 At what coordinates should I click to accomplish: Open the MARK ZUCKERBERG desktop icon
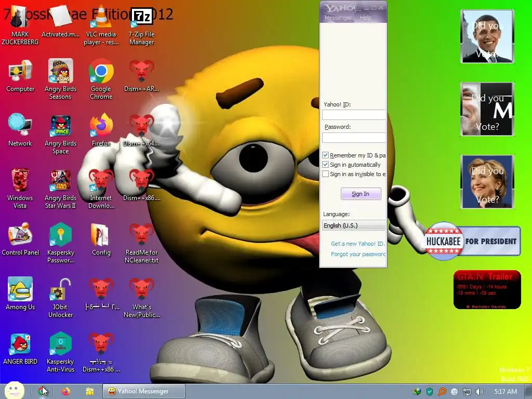click(20, 25)
